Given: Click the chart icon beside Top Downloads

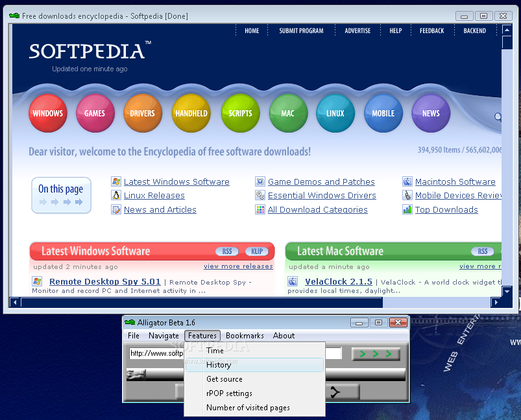Looking at the screenshot, I should click(x=407, y=209).
